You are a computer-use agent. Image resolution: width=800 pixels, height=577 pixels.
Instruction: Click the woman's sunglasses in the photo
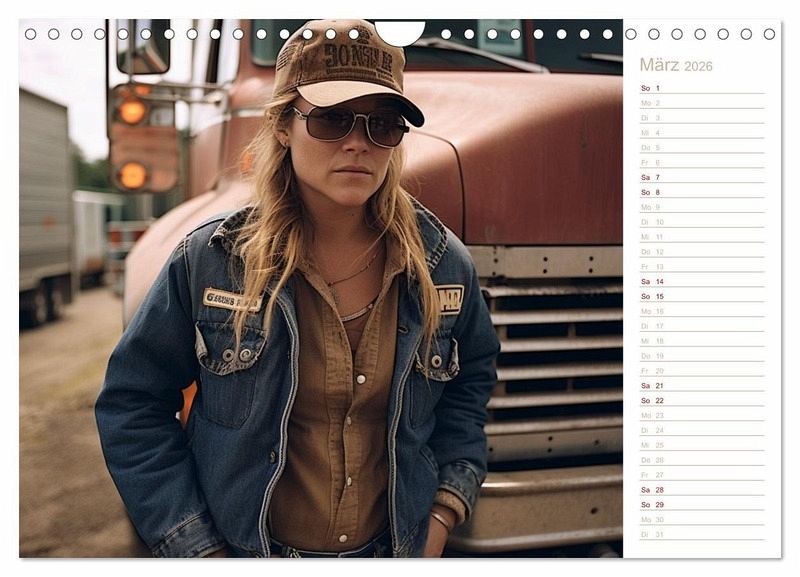tap(350, 124)
